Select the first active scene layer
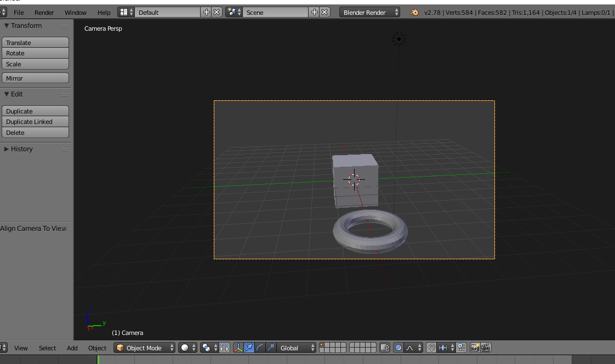This screenshot has height=364, width=615. pyautogui.click(x=322, y=345)
